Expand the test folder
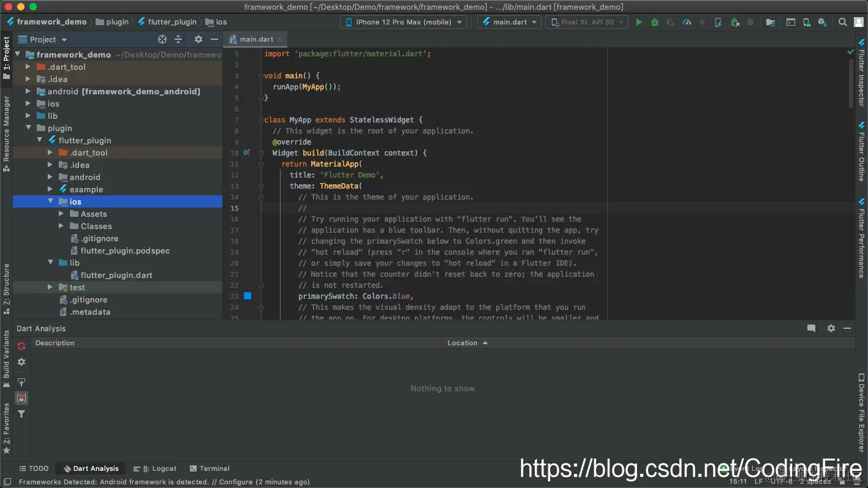Screen dimensions: 868x488 pos(50,287)
